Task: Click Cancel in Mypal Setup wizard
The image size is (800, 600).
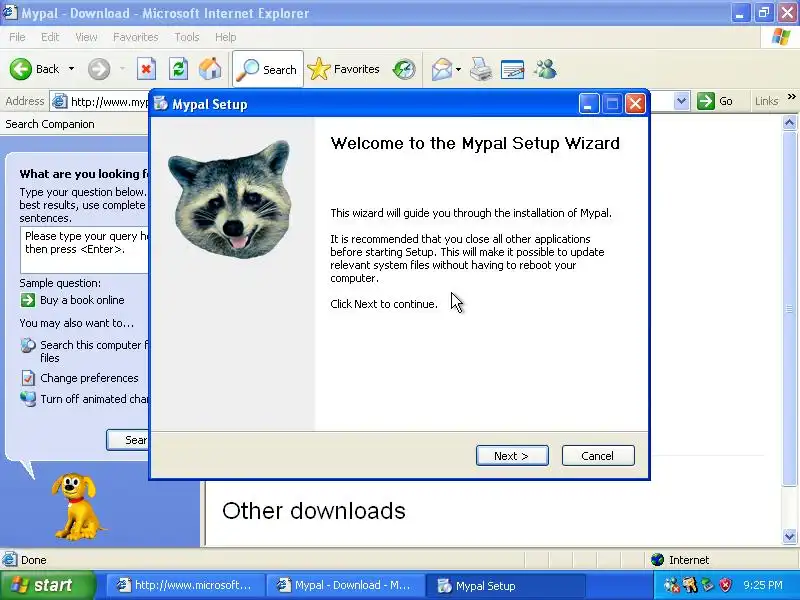Action: click(598, 456)
